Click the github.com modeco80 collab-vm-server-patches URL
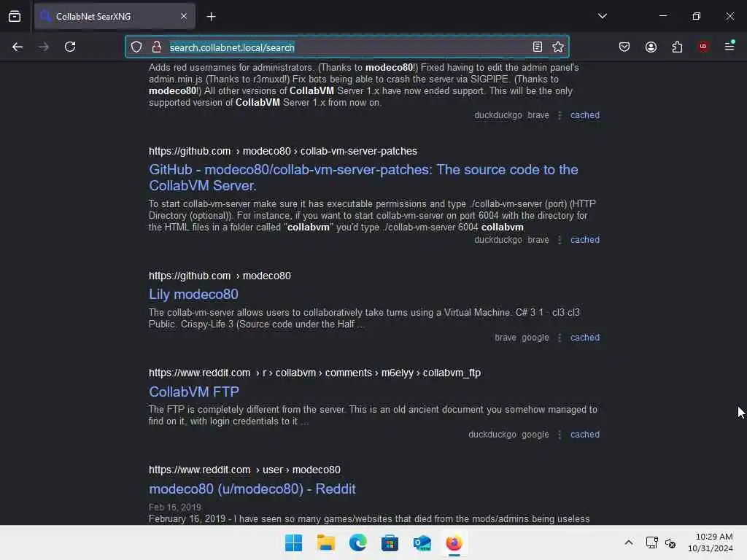Viewport: 747px width, 560px height. (283, 151)
